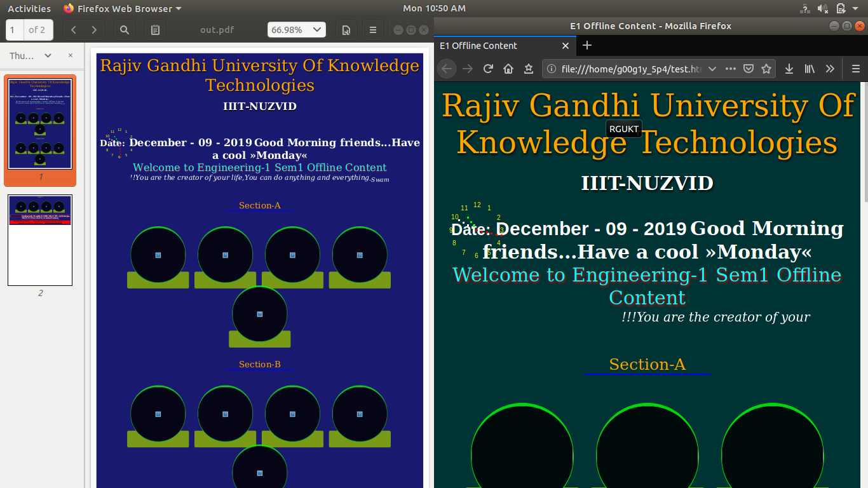
Task: Select page 2 thumbnail in sidebar
Action: (40, 240)
